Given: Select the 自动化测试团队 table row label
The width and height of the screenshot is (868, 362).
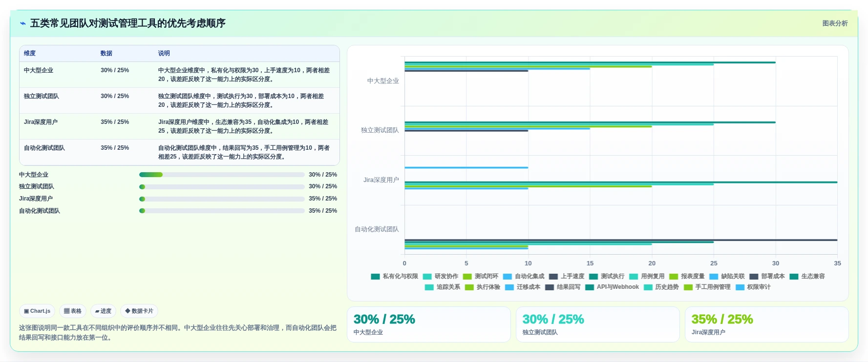Looking at the screenshot, I should point(44,148).
